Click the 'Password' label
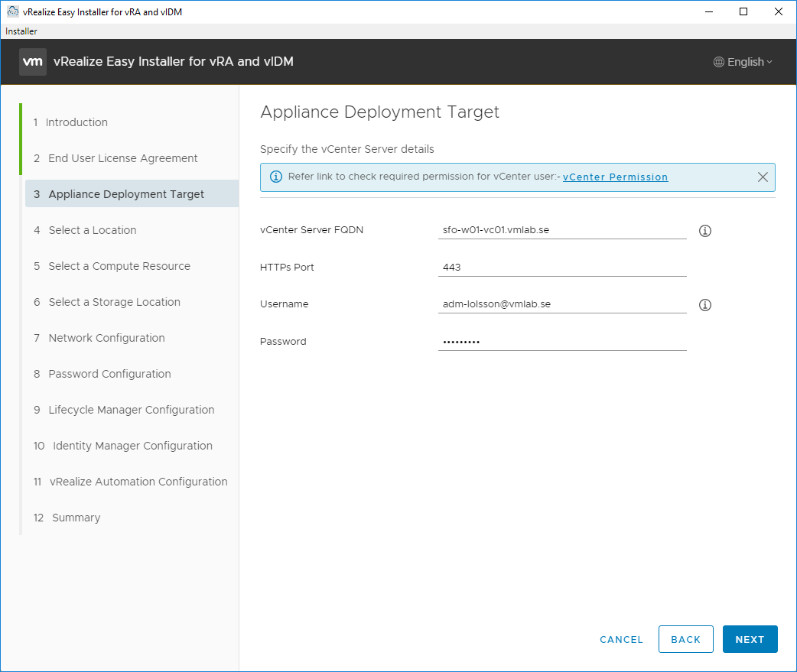Screen dimensions: 797x672 tap(283, 341)
